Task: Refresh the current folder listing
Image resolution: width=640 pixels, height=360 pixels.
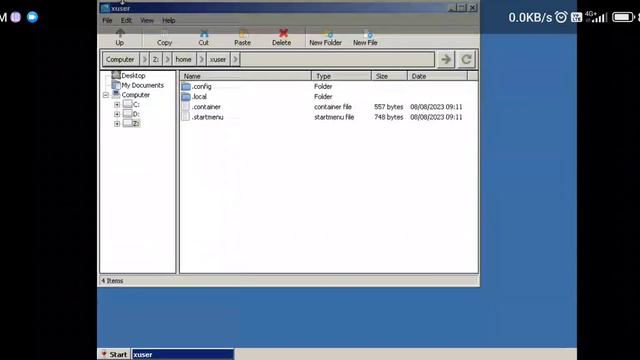Action: click(x=466, y=60)
